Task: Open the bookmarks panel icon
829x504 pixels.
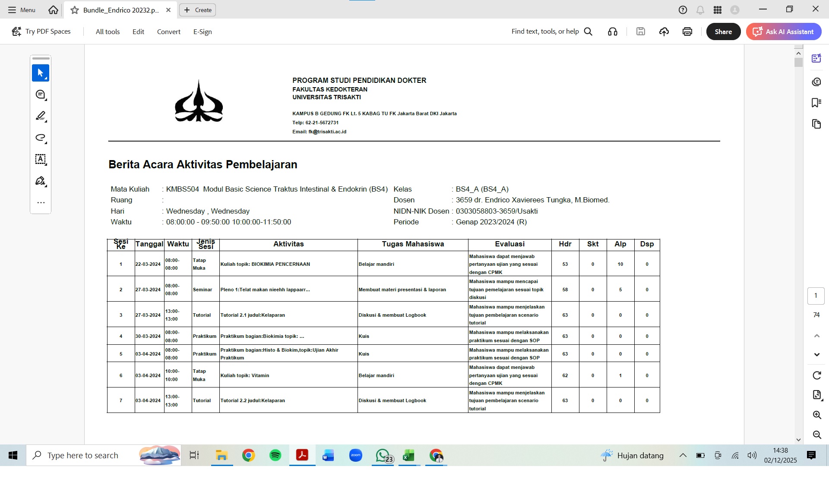Action: click(816, 103)
